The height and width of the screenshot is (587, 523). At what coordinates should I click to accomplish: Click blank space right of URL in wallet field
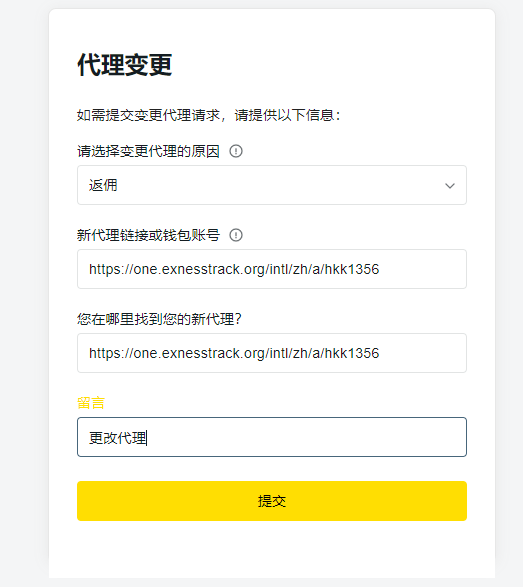coord(422,269)
